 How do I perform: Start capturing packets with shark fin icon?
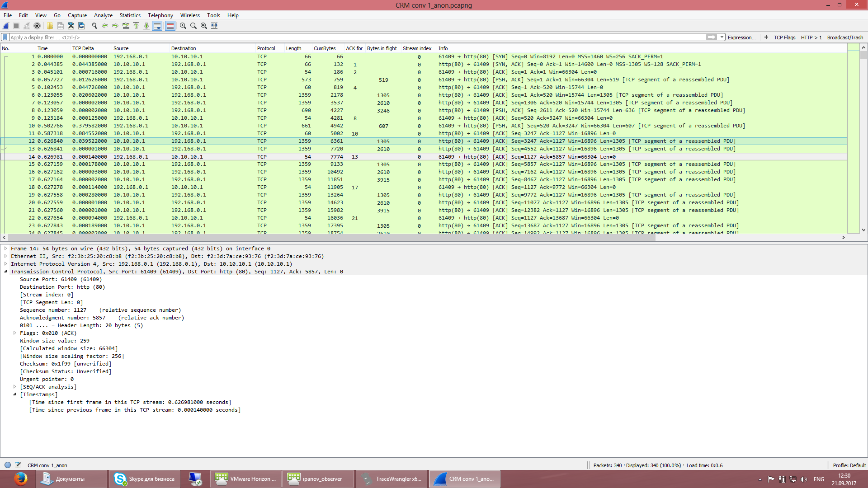pyautogui.click(x=6, y=26)
